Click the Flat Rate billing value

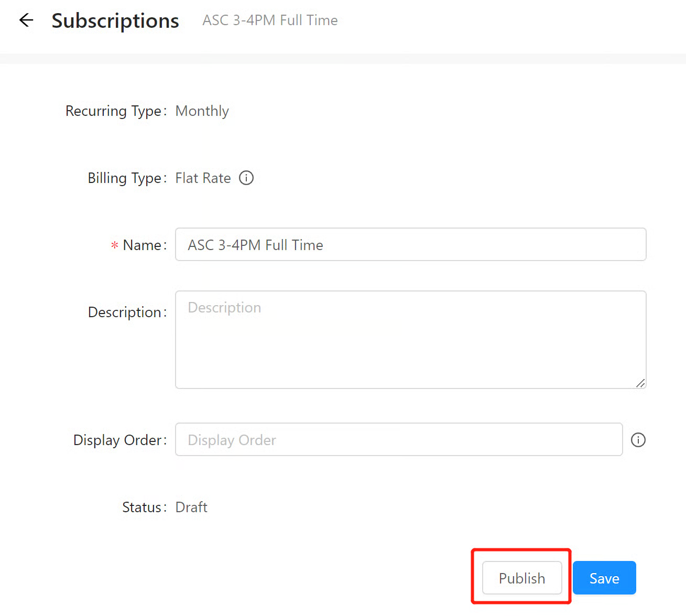203,178
